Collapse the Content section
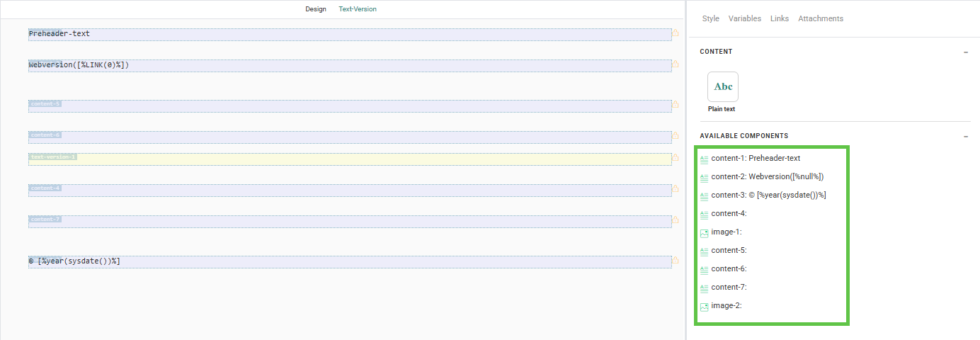Screen dimensions: 980x340 tap(966, 52)
